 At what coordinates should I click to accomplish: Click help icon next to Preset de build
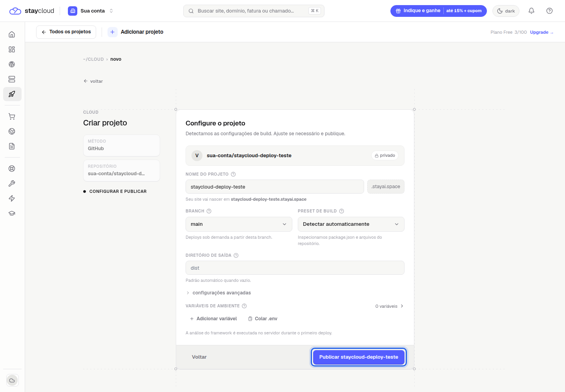click(x=341, y=211)
